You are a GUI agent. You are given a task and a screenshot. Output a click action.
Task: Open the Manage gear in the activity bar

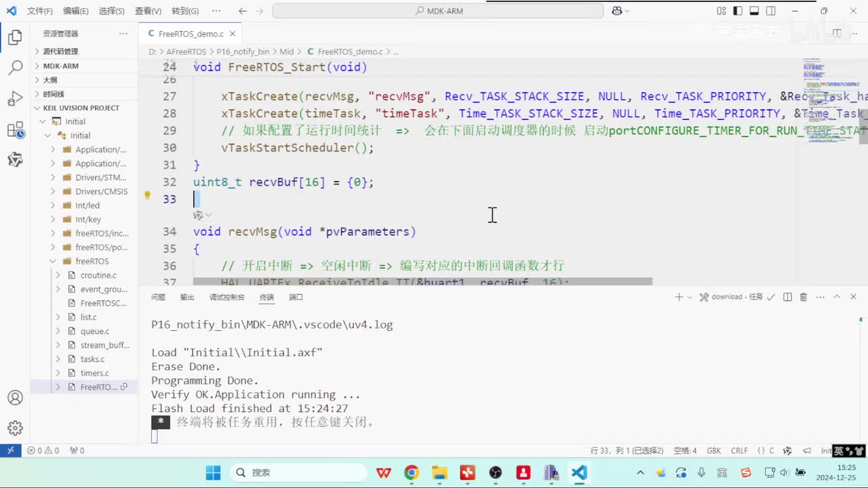tap(15, 428)
